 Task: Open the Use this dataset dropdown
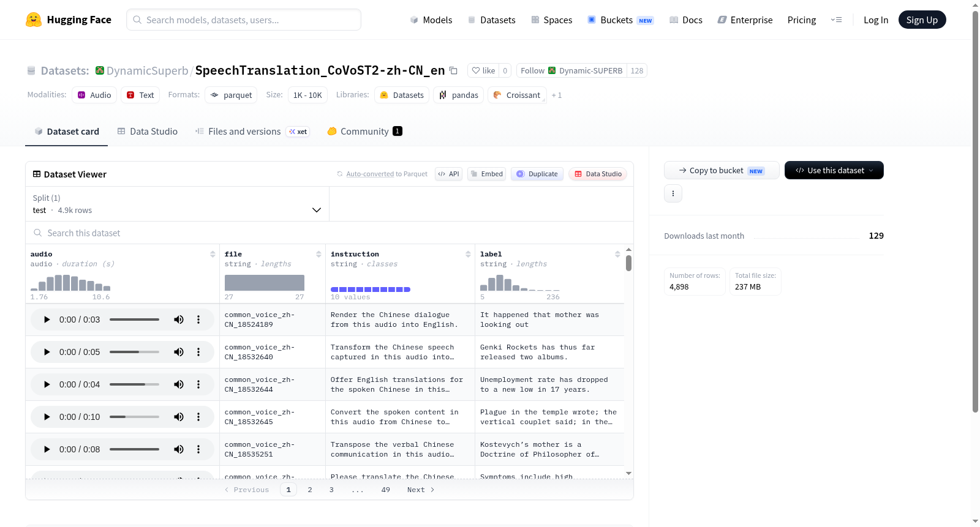pos(834,170)
